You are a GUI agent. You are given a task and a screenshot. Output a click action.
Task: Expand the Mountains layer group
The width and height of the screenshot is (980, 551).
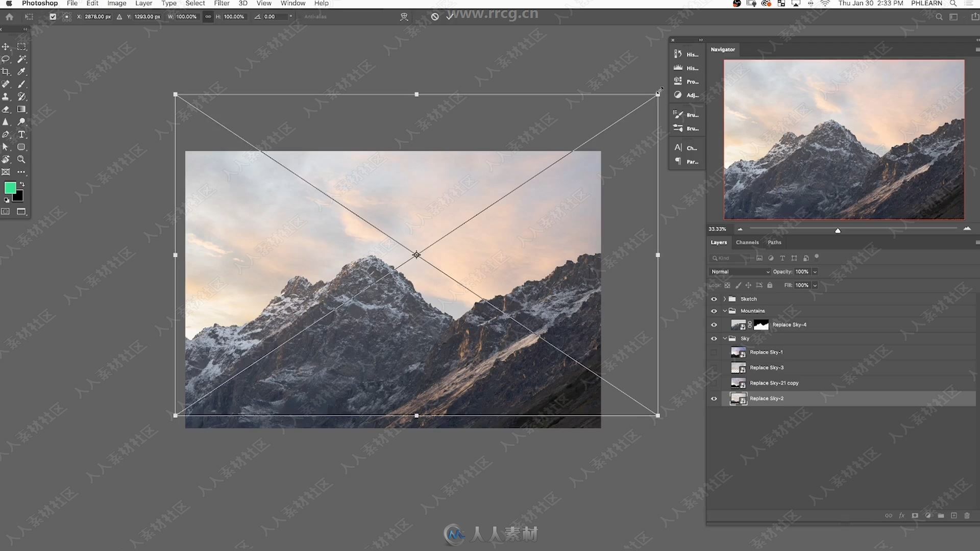click(724, 310)
